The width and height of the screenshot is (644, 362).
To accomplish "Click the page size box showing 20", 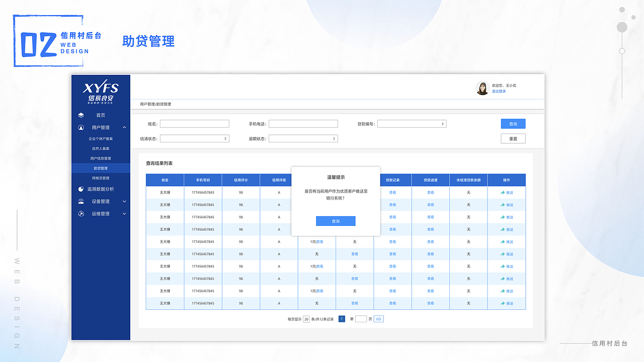I will tap(306, 319).
